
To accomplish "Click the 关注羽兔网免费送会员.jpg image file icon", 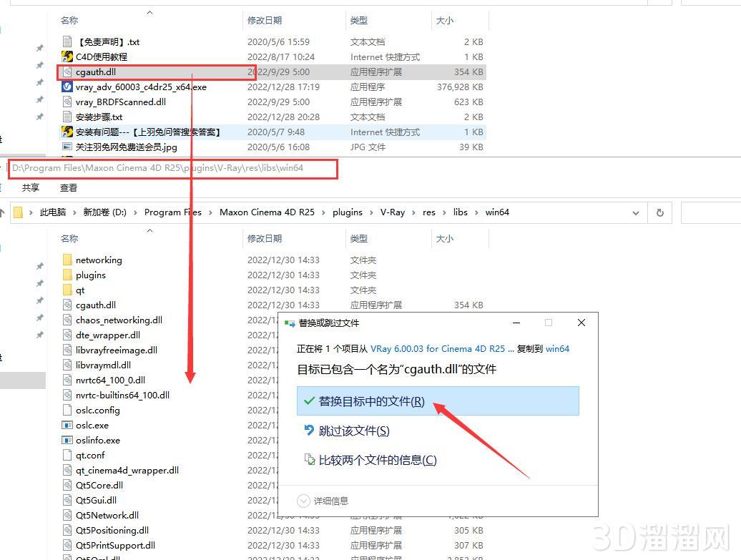I will coord(67,147).
